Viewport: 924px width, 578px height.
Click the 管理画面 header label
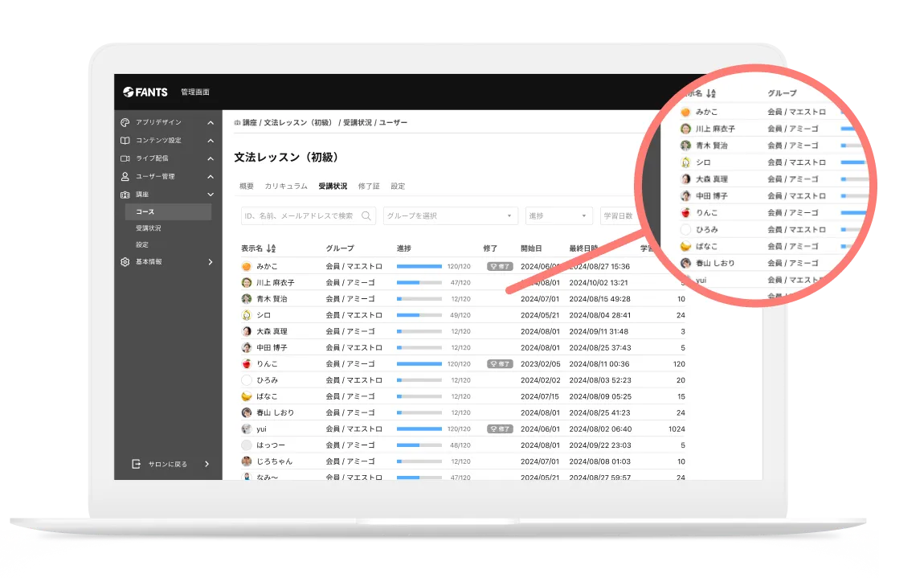(x=195, y=92)
